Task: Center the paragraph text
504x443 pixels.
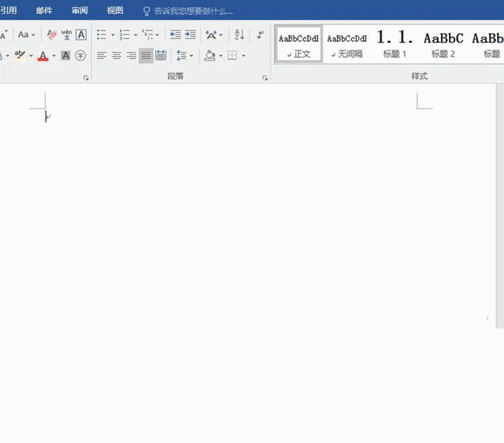Action: coord(117,56)
